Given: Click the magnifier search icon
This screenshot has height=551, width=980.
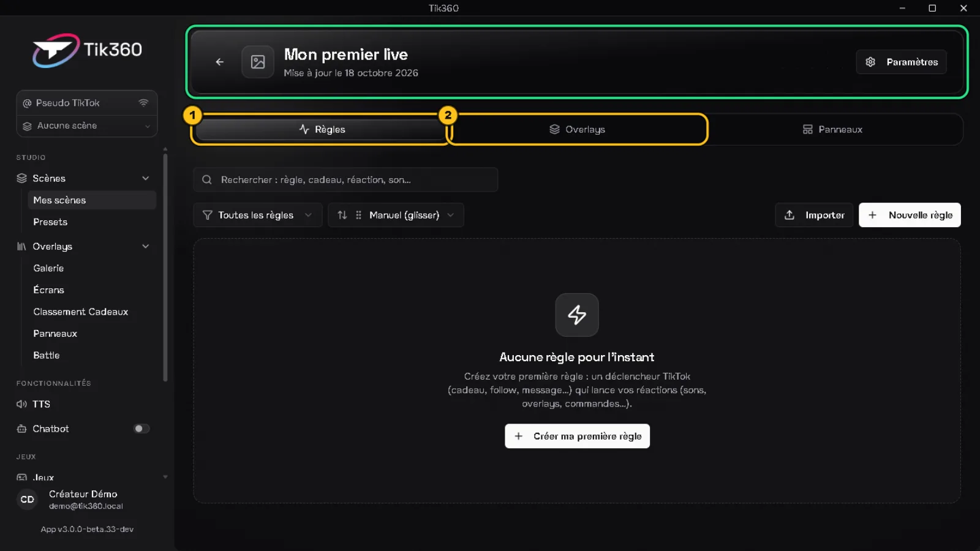Looking at the screenshot, I should pos(207,179).
